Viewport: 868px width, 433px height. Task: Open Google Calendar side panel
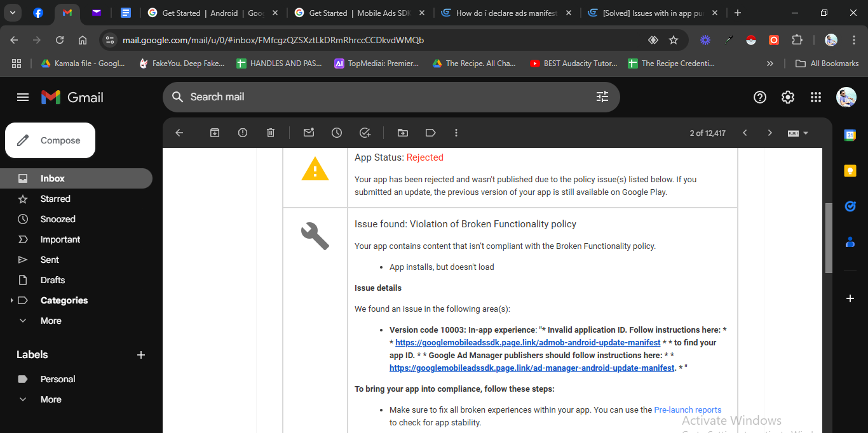[x=850, y=135]
